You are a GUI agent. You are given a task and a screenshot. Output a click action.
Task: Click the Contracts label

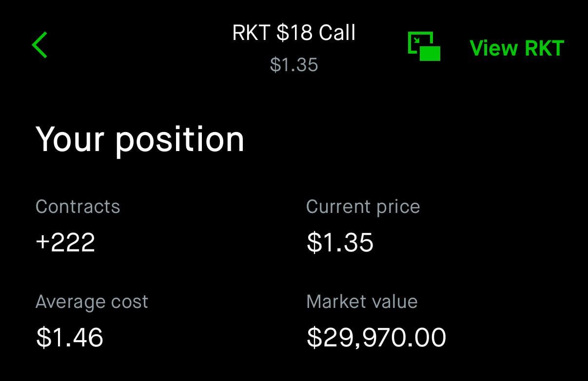78,207
